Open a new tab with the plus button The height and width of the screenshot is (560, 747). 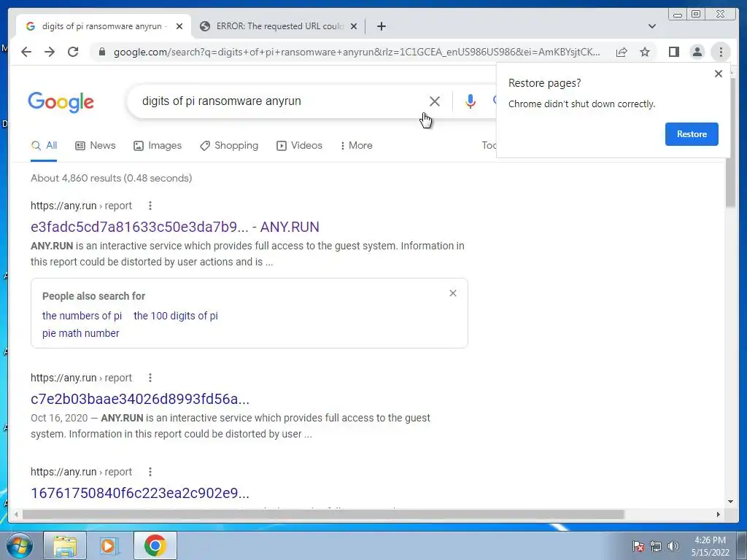[381, 26]
